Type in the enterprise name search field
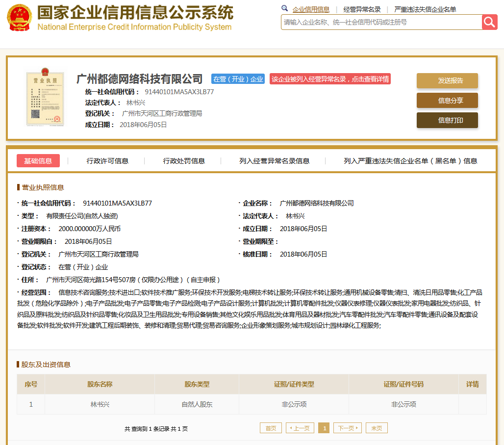 click(381, 22)
